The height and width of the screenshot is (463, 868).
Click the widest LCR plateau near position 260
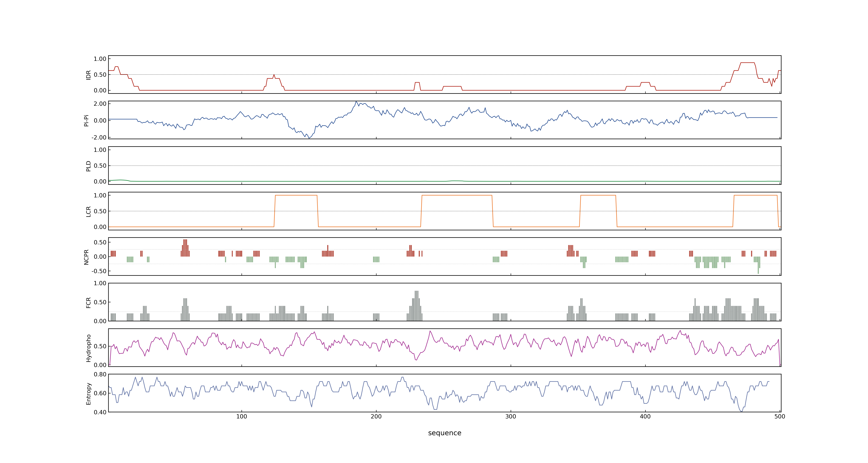pos(457,195)
